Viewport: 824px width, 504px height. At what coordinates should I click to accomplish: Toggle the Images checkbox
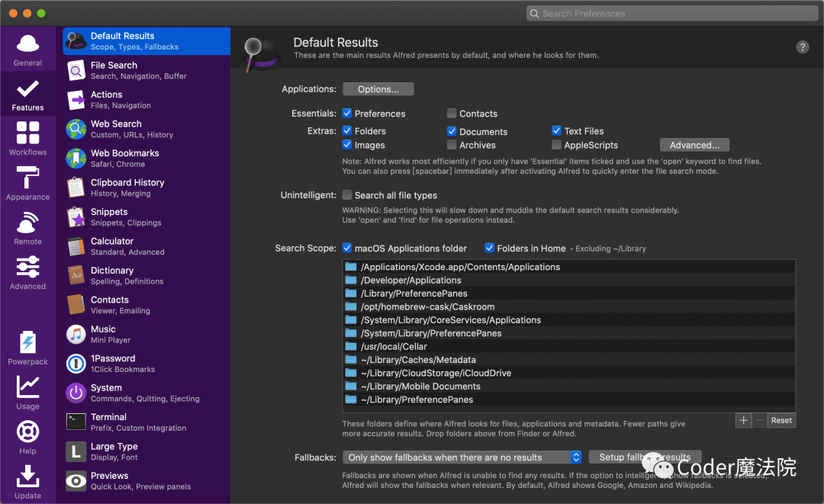pos(347,144)
